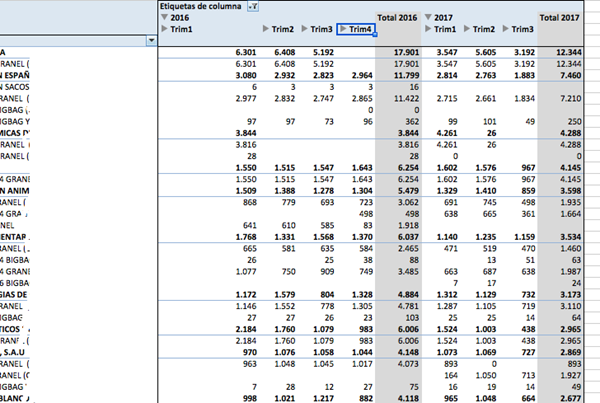Expand Trim1 under 2017

[x=432, y=30]
